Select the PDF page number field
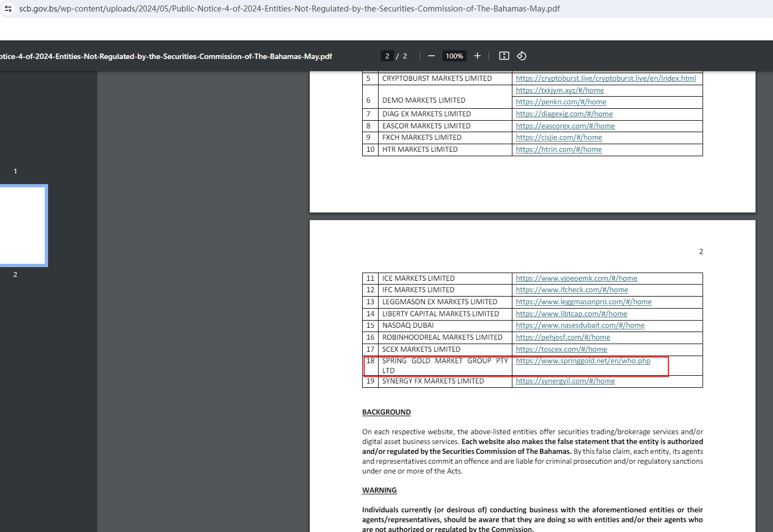The image size is (773, 532). (x=387, y=56)
